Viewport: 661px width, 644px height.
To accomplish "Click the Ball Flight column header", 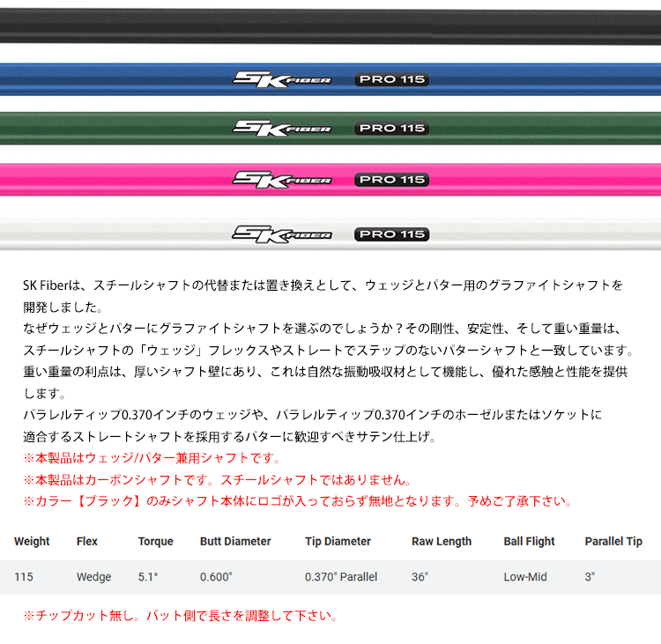I will (529, 541).
